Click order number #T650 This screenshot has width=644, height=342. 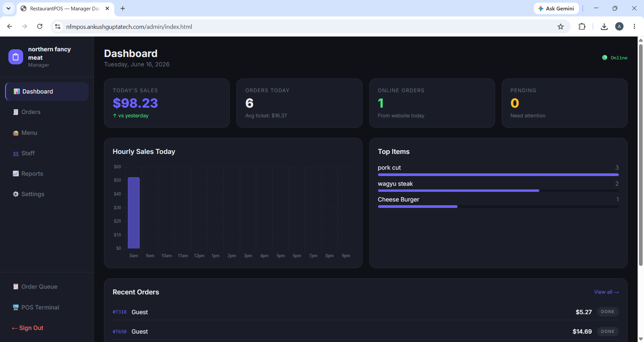point(119,332)
